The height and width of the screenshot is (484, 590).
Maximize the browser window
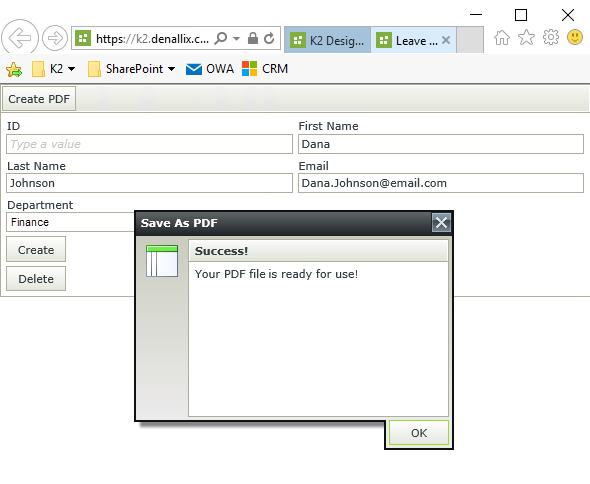pos(521,15)
